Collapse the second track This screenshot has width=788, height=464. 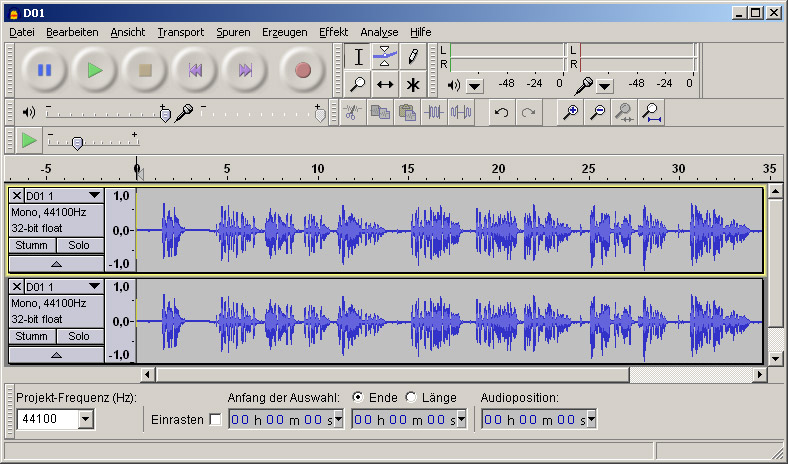point(56,355)
